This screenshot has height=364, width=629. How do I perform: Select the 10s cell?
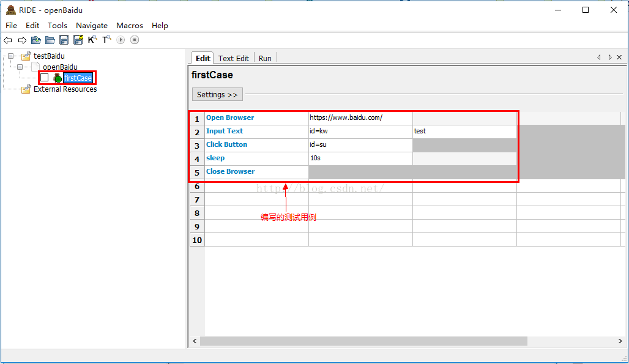360,158
